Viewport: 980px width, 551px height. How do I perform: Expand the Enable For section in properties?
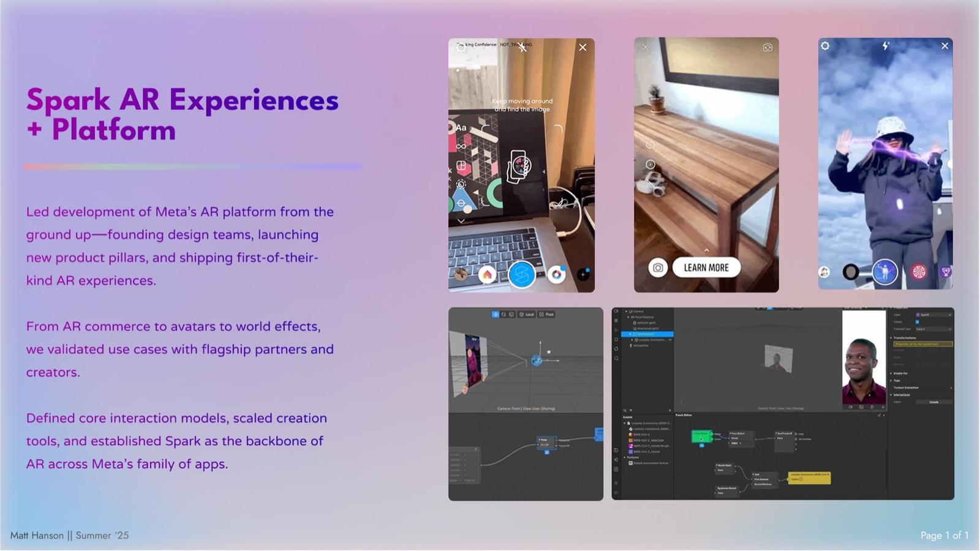click(891, 373)
